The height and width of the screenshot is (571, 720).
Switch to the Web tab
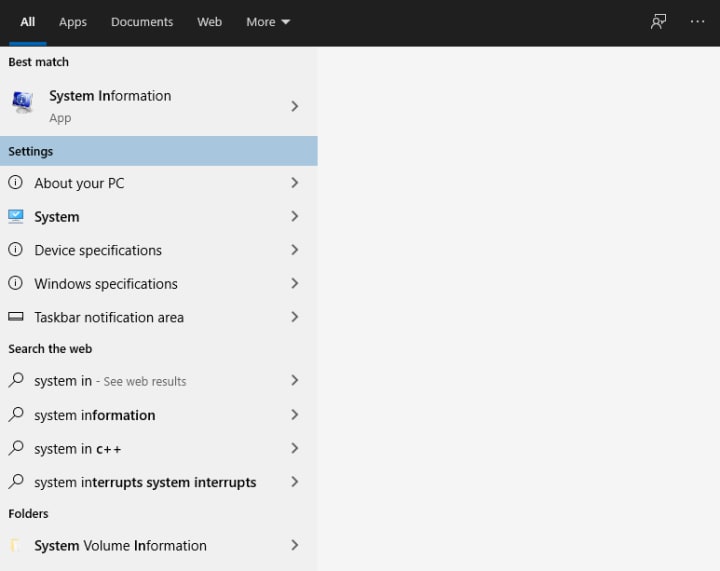click(209, 22)
